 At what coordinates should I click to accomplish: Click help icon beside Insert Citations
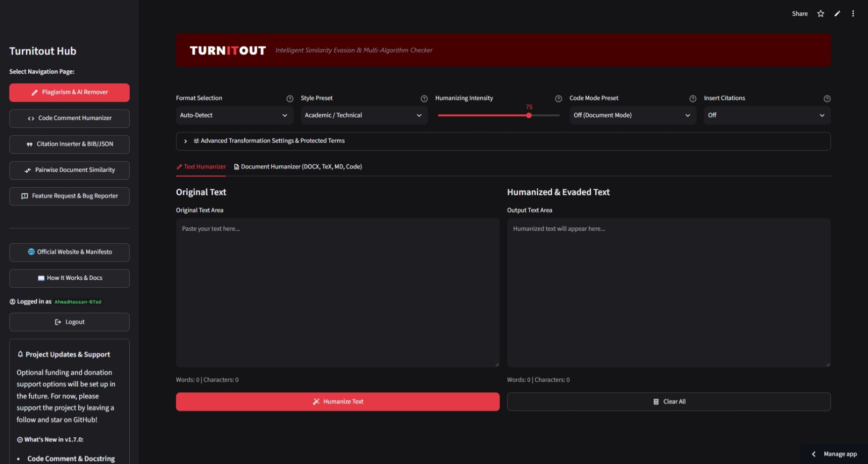coord(827,99)
